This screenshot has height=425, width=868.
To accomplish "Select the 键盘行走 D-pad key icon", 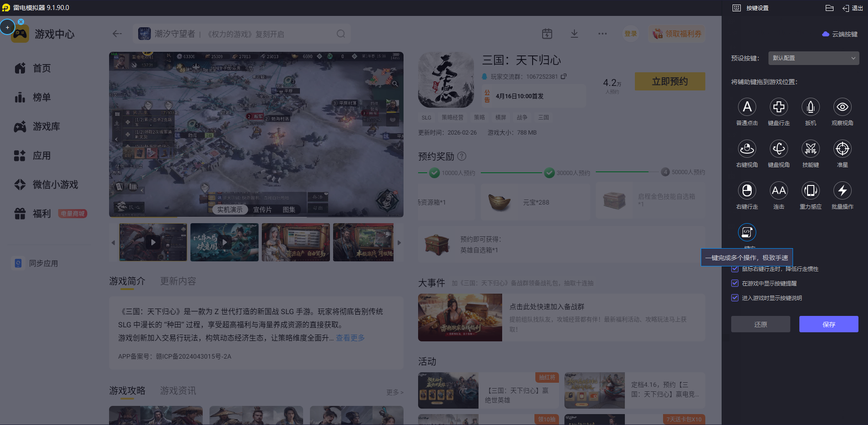I will [x=778, y=107].
